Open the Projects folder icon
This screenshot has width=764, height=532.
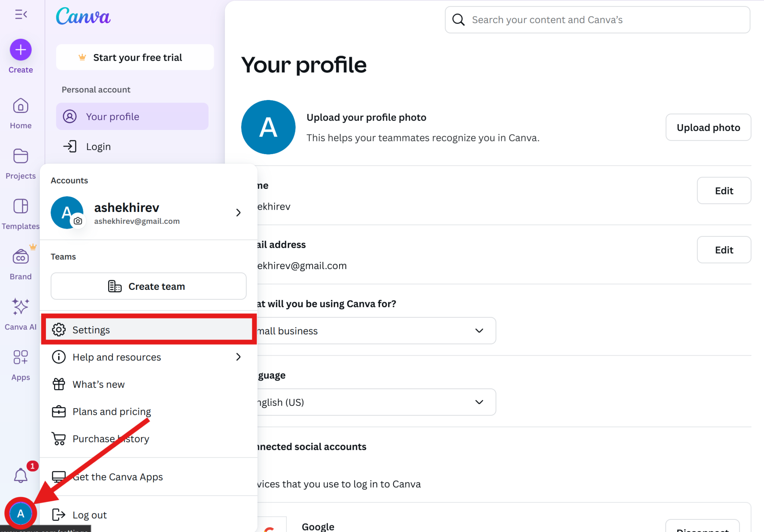click(21, 156)
